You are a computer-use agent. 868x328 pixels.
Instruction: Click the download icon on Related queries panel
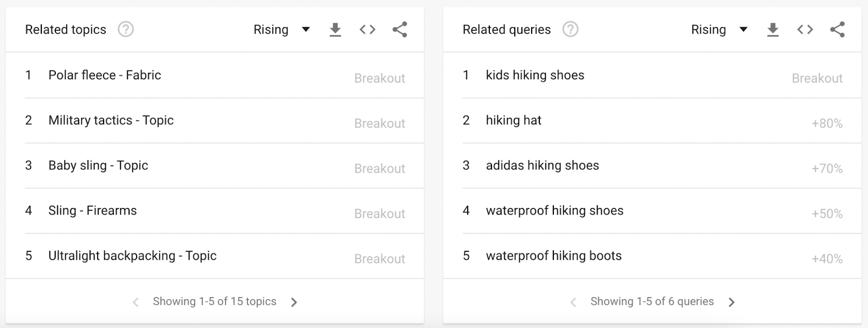pyautogui.click(x=773, y=30)
